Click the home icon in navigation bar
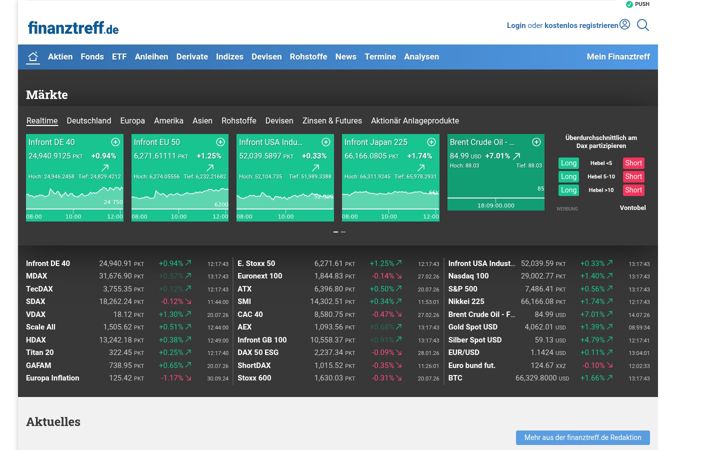The height and width of the screenshot is (450, 720). [33, 57]
